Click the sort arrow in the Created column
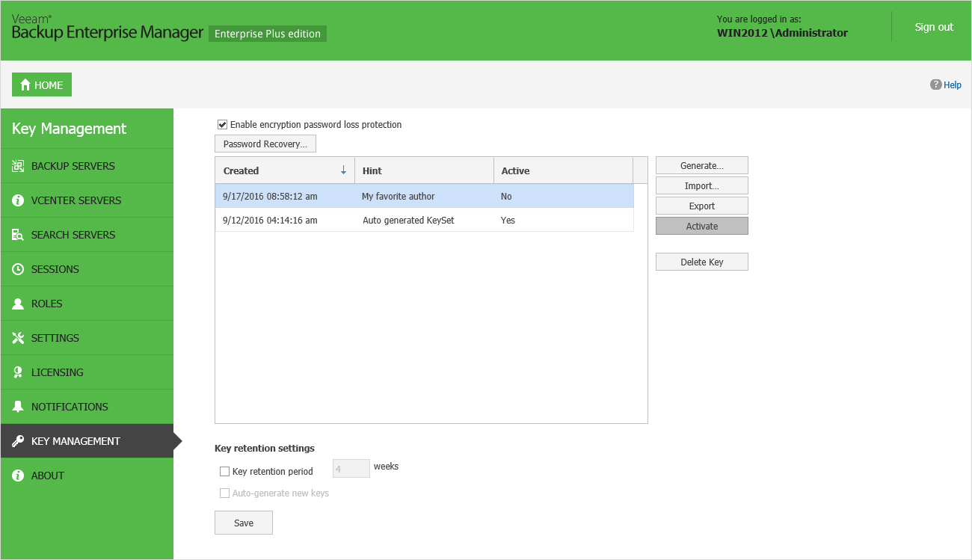The height and width of the screenshot is (560, 972). (x=343, y=170)
